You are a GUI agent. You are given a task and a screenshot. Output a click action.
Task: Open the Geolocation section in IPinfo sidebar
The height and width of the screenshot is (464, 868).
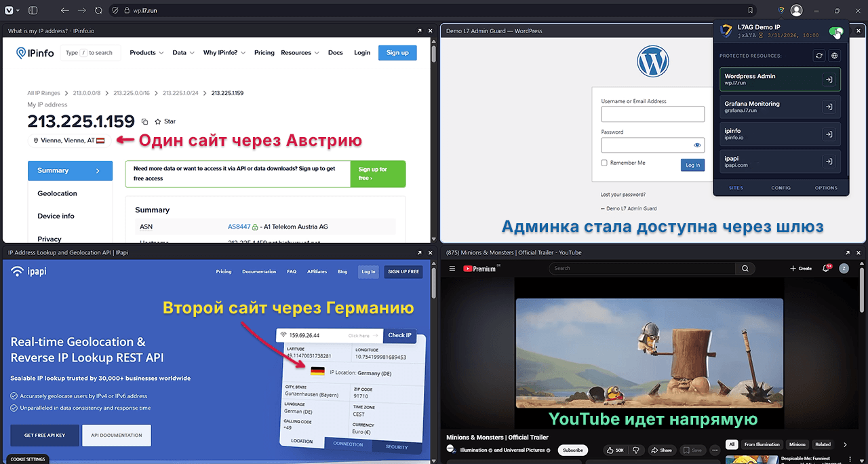[57, 193]
